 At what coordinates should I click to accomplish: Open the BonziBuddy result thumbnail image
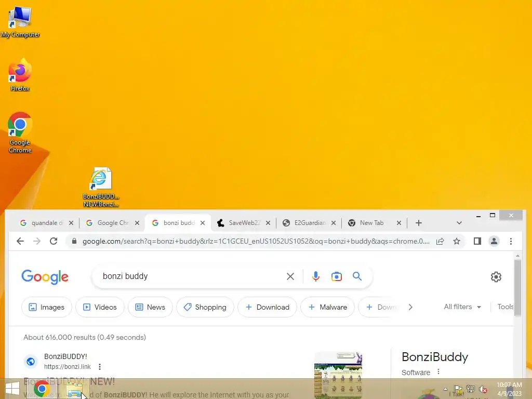338,375
